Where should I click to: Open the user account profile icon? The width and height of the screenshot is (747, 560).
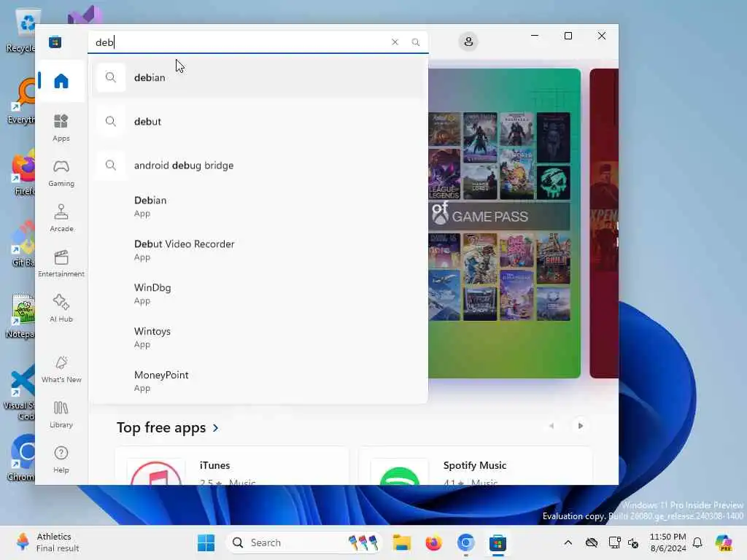(468, 42)
